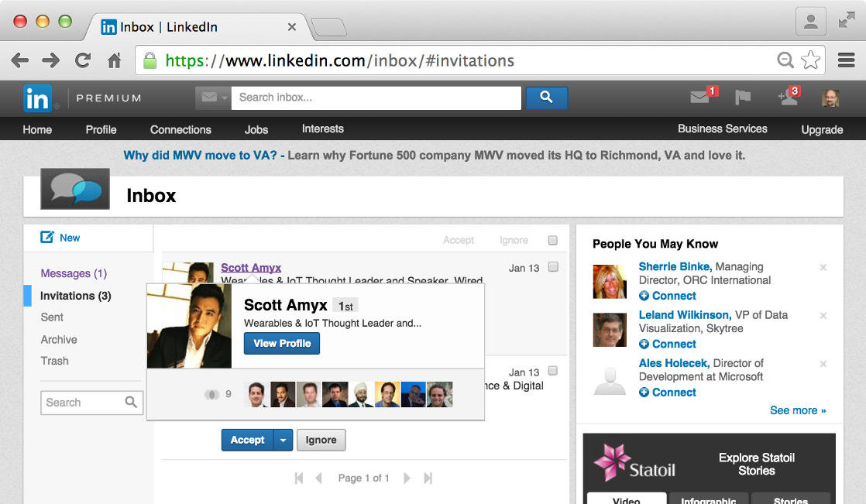Click the green padlock security icon
Viewport: 866px width, 504px height.
coord(150,60)
